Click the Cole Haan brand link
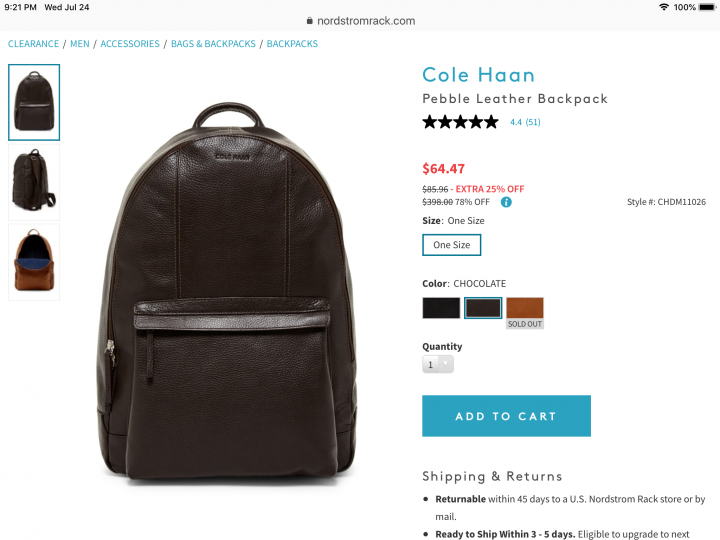This screenshot has height=540, width=720. (478, 75)
